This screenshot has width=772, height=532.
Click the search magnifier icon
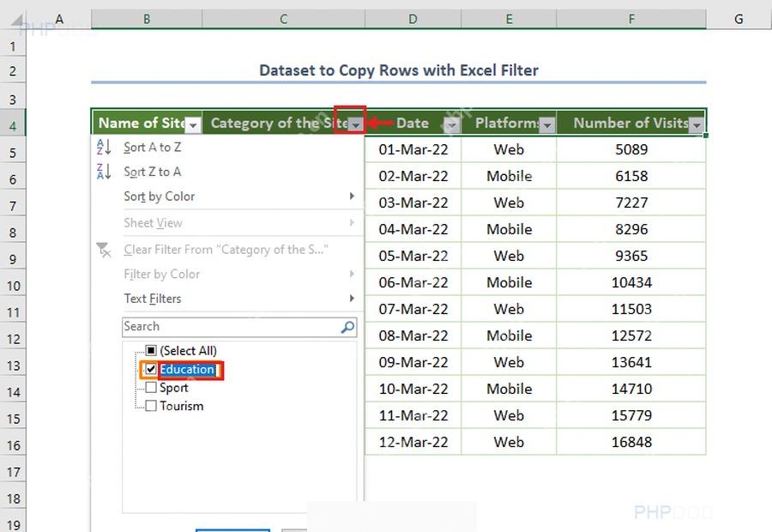click(x=348, y=327)
